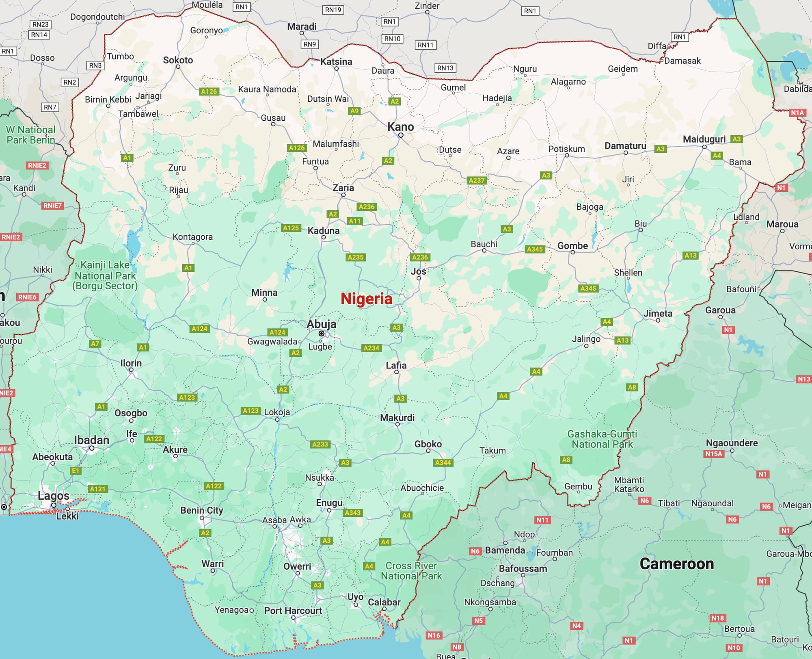Select Gashaka-Gumti National Park label
Viewport: 812px width, 659px height.
coord(602,439)
